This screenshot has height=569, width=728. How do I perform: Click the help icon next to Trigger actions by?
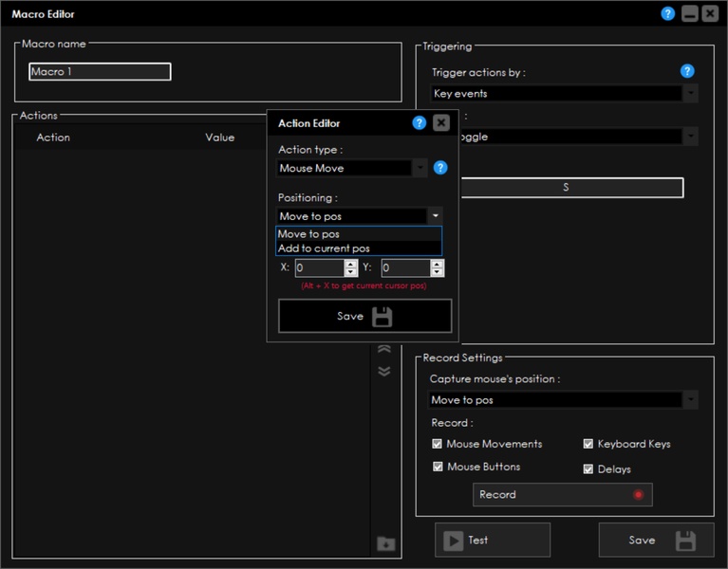tap(687, 71)
